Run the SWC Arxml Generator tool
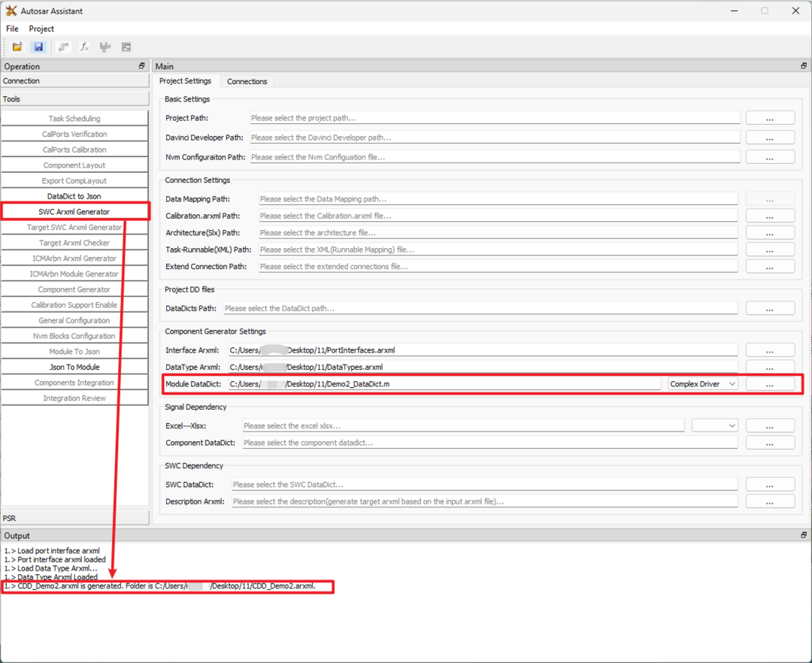The width and height of the screenshot is (812, 663). pos(75,211)
